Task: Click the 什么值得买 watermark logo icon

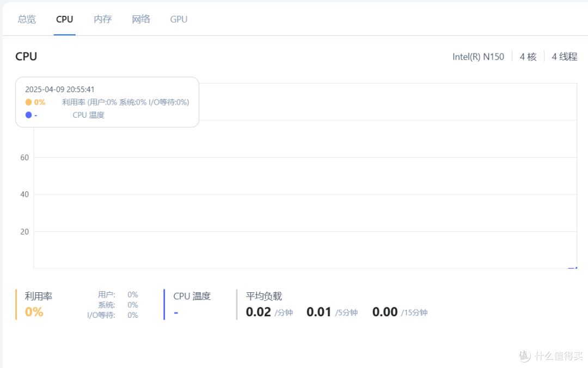Action: coord(524,356)
